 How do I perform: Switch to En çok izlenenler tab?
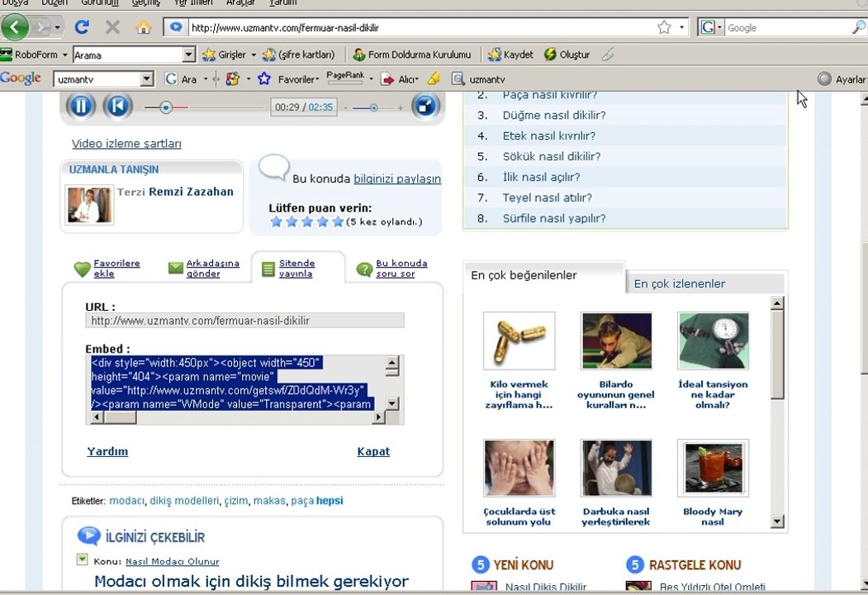679,283
